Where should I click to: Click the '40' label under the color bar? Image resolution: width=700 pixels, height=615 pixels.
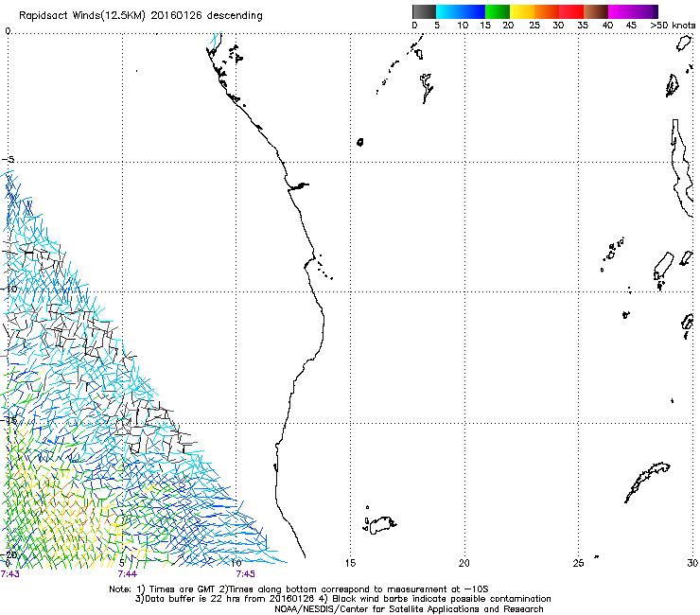coord(607,26)
